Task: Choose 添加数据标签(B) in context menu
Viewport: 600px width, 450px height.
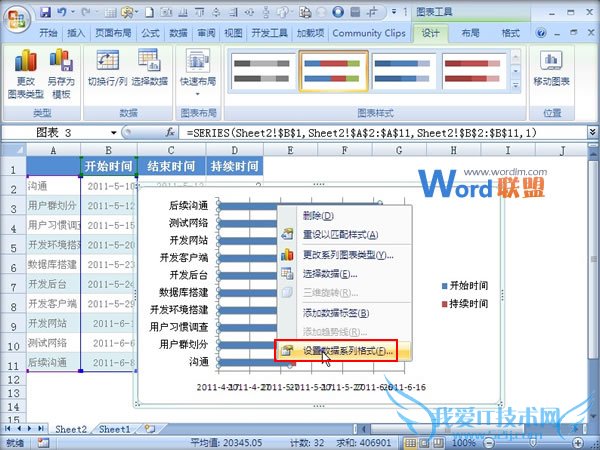Action: tap(344, 313)
